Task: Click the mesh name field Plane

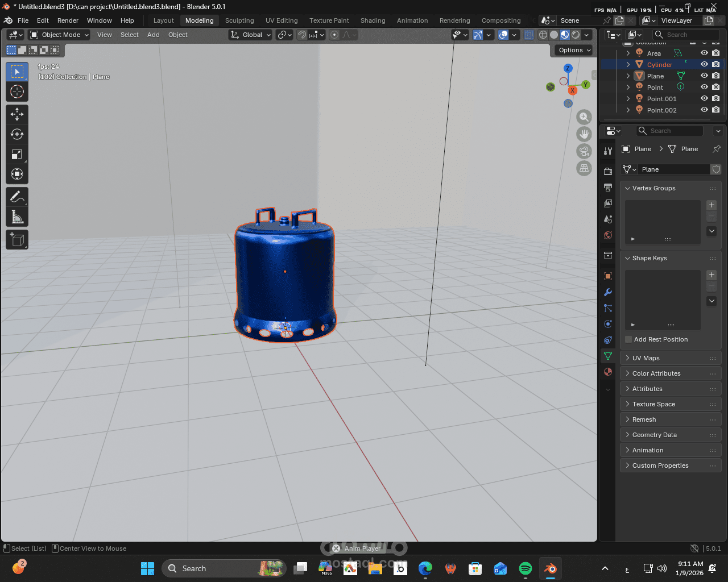Action: pos(674,169)
